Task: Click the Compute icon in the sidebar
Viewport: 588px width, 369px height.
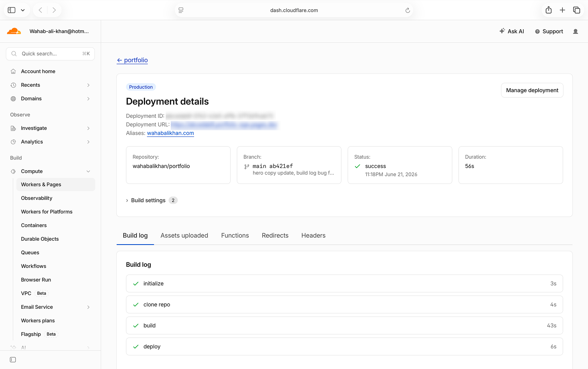Action: (13, 171)
